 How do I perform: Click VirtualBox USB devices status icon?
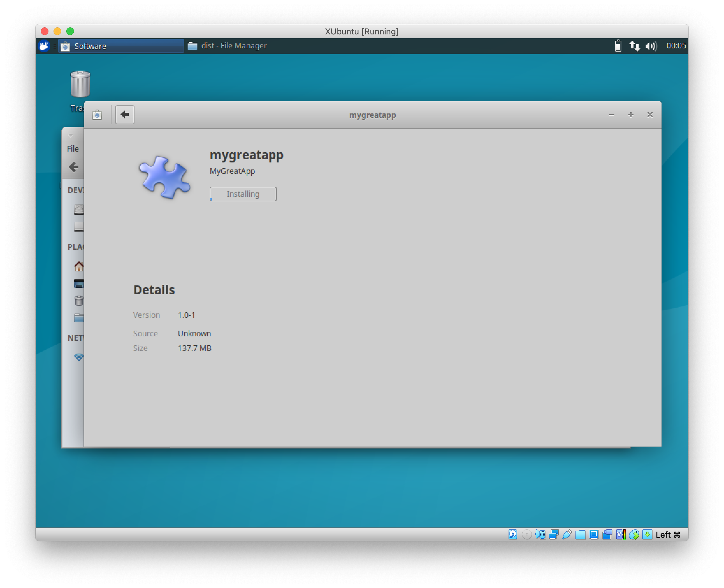tap(567, 534)
